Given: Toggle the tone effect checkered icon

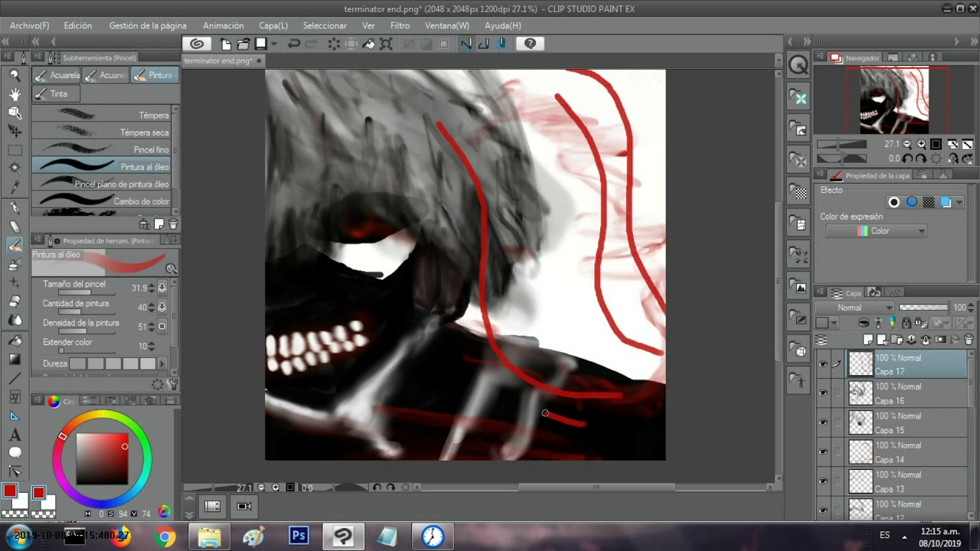Looking at the screenshot, I should [929, 202].
